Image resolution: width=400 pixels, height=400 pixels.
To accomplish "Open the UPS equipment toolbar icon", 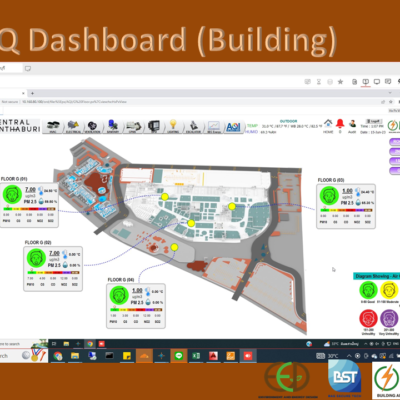I will pyautogui.click(x=133, y=126).
